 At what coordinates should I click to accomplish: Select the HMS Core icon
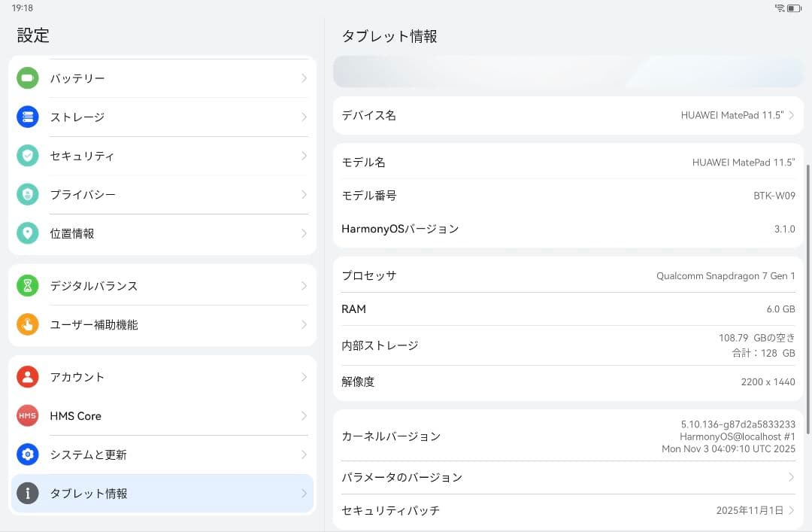click(x=27, y=415)
